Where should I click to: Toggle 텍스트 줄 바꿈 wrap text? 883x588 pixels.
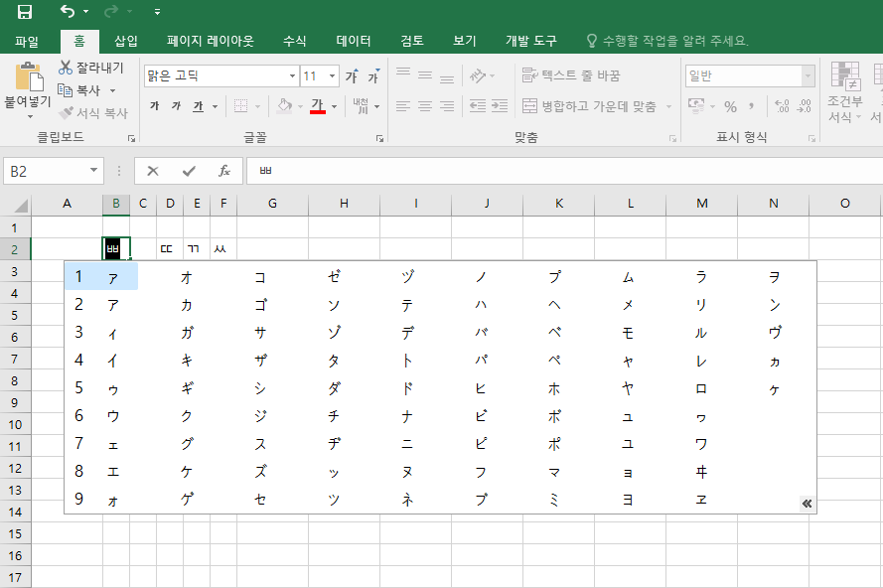(570, 74)
